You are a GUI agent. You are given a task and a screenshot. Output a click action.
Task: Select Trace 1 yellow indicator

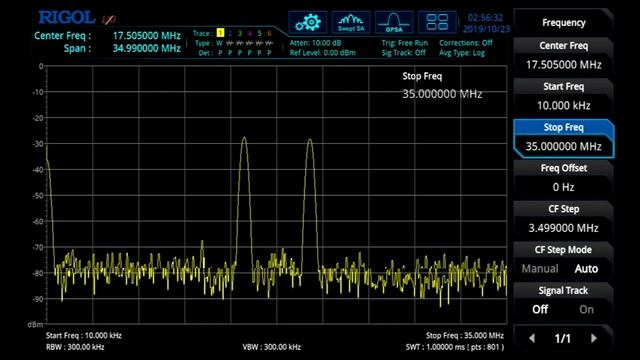[220, 33]
